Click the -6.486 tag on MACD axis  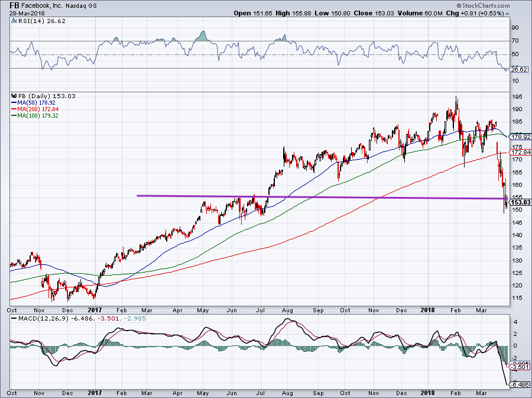pos(519,385)
